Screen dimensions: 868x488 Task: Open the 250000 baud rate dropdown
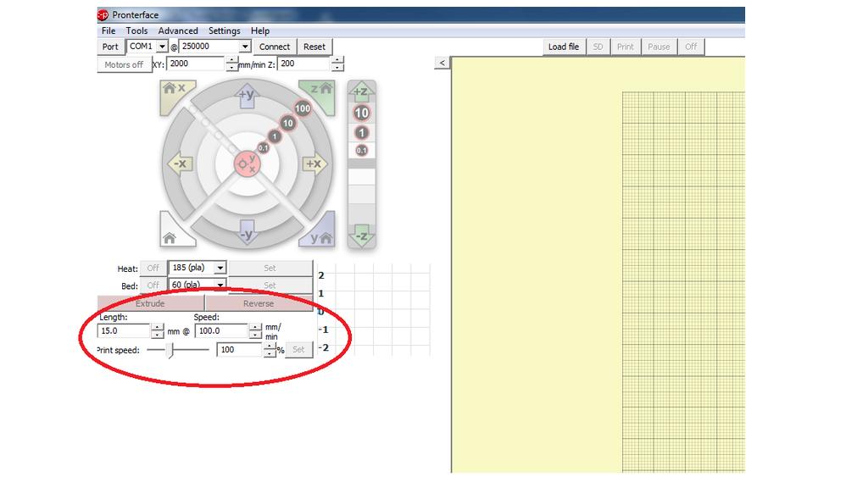point(245,47)
